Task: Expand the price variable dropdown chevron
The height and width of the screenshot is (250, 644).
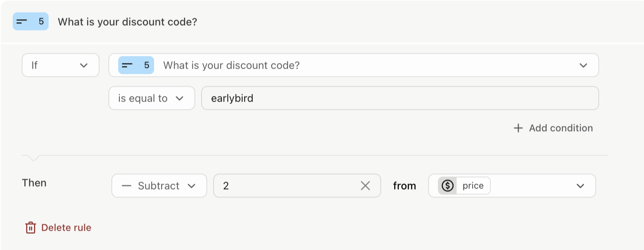Action: [580, 186]
